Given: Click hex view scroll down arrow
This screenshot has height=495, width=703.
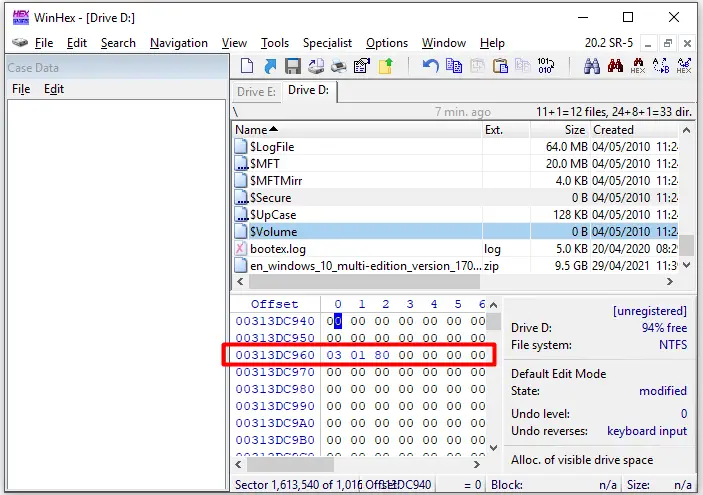Looking at the screenshot, I should (494, 447).
